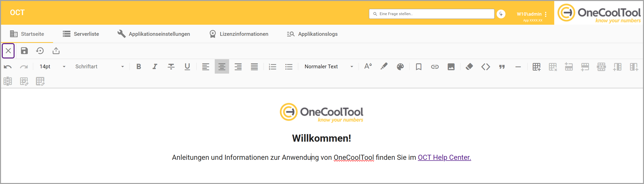Follow the OCT Help Center link
Screen dimensions: 644x184
point(444,158)
